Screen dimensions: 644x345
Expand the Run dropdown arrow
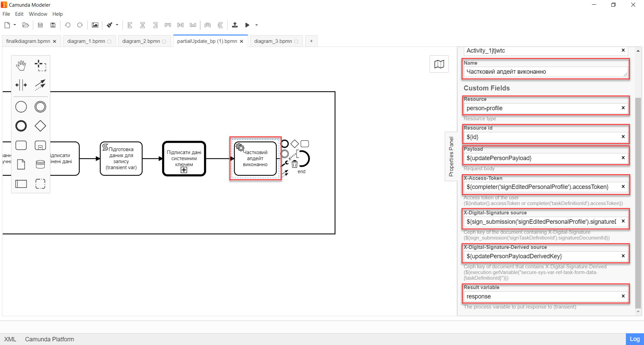257,25
